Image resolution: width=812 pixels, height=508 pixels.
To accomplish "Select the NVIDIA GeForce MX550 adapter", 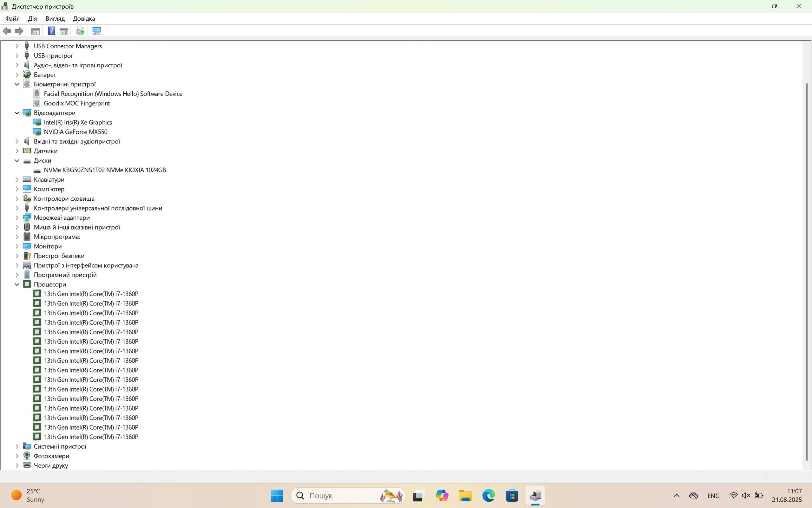I will pyautogui.click(x=75, y=132).
